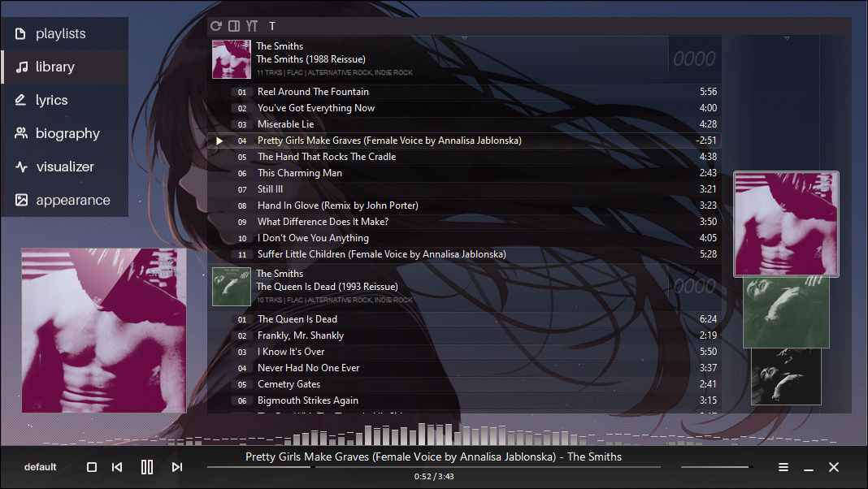Click the appearance image icon

21,200
